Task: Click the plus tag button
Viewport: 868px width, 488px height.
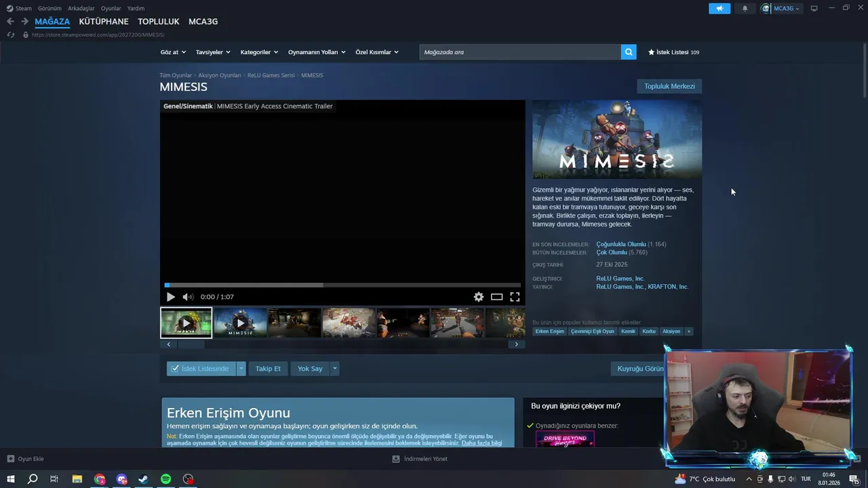Action: (x=689, y=331)
